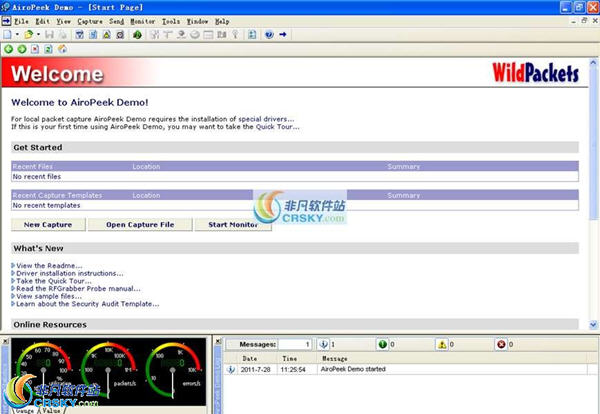The image size is (600, 414).
Task: Open the Help menu
Action: 222,21
